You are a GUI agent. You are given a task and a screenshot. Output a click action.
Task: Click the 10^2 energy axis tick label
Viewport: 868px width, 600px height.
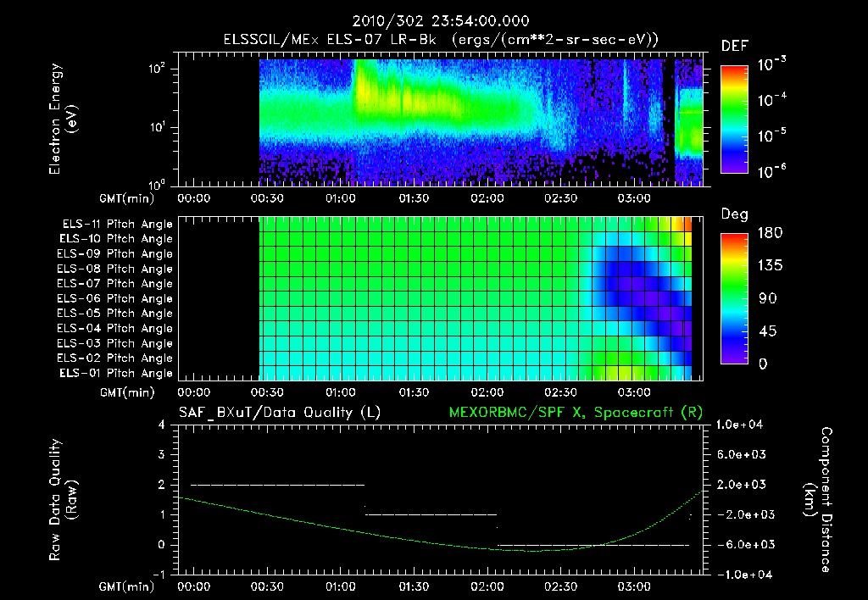tap(157, 69)
